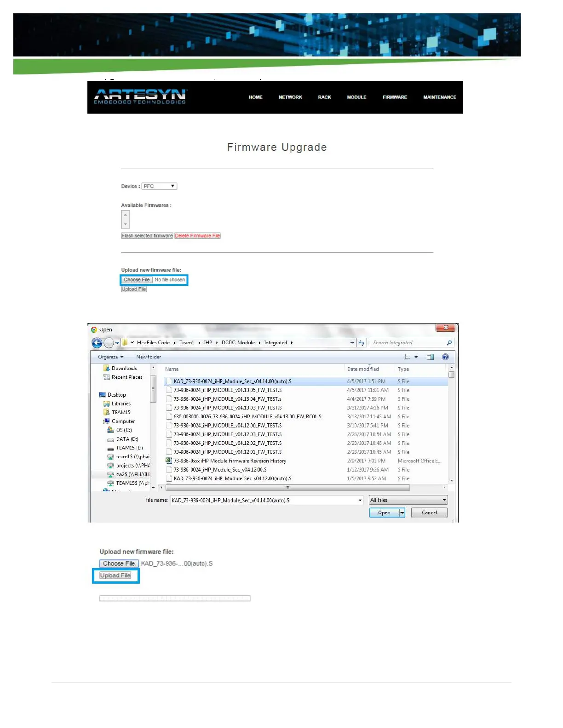Image resolution: width=563 pixels, height=728 pixels.
Task: Click the Forward arrow in Open dialog
Action: point(109,343)
